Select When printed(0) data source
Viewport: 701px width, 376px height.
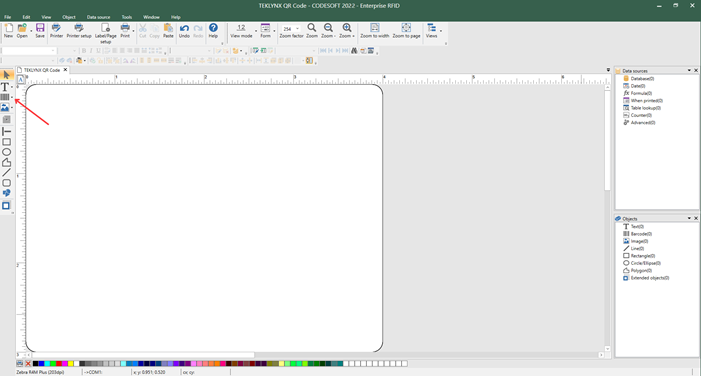coord(646,101)
